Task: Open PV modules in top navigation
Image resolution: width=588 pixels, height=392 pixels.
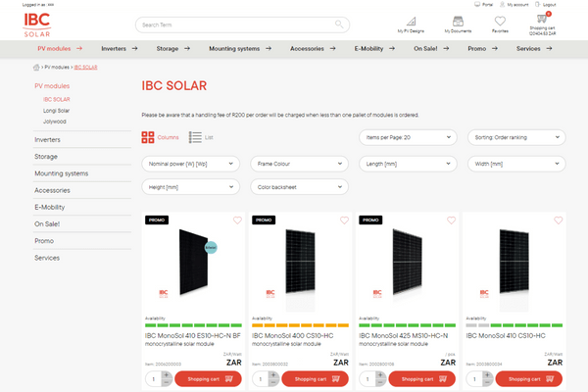Action: coord(60,48)
